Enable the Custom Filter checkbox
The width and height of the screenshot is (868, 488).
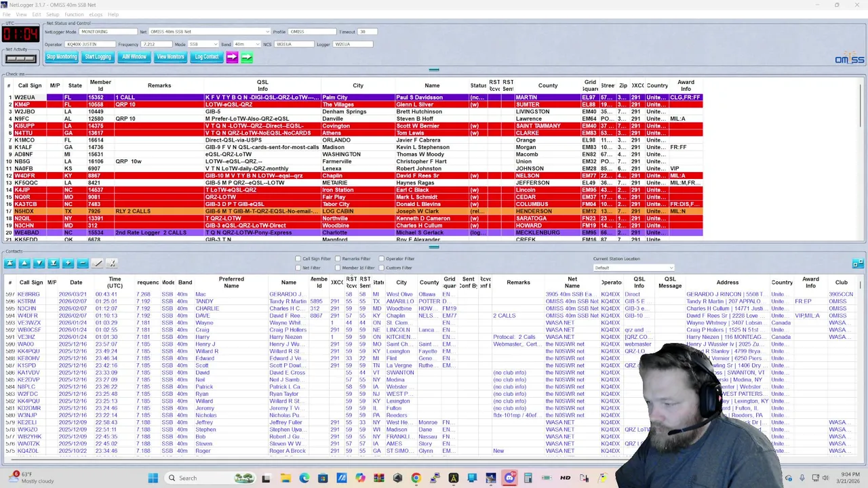381,268
